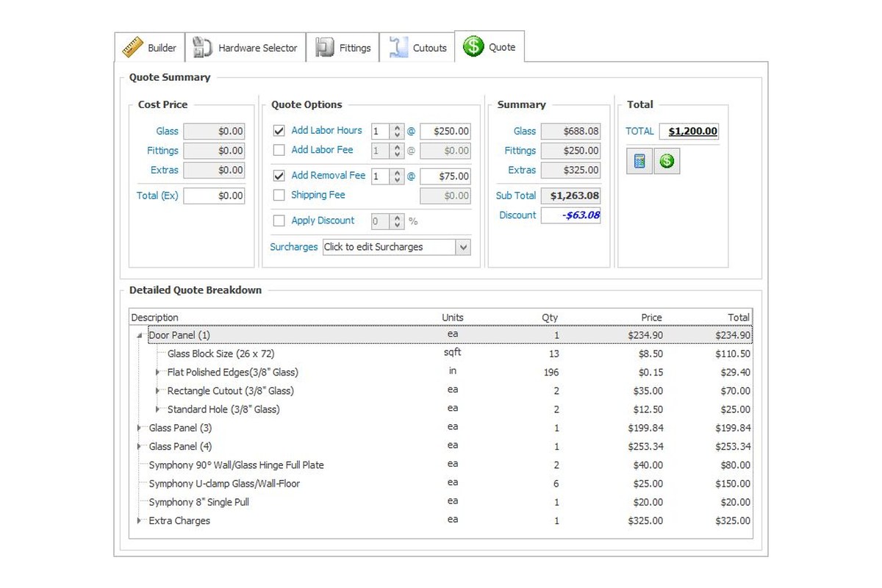The width and height of the screenshot is (882, 588).
Task: Click the Summary Extras value $325.00
Action: [570, 170]
